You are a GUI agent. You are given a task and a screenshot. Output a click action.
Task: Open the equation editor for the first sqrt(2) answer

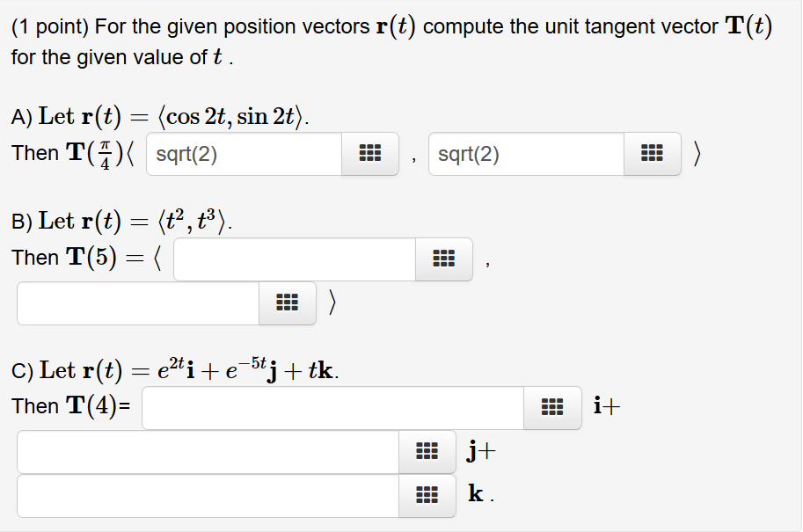[x=369, y=153]
